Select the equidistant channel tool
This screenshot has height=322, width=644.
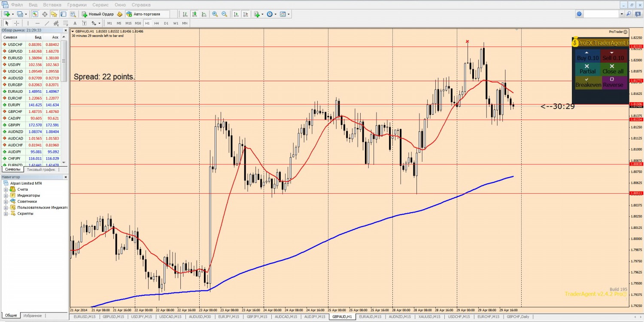[56, 23]
